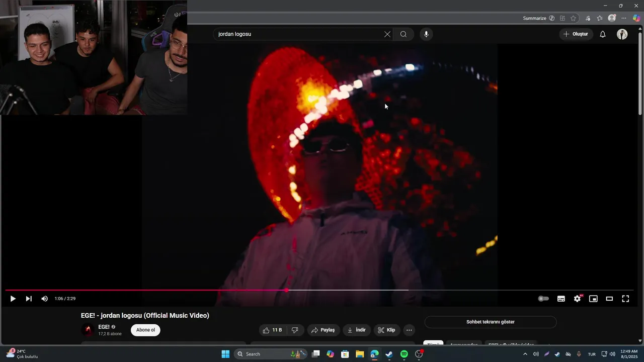Click the Paylaş share button
The image size is (644, 362).
pos(323,330)
